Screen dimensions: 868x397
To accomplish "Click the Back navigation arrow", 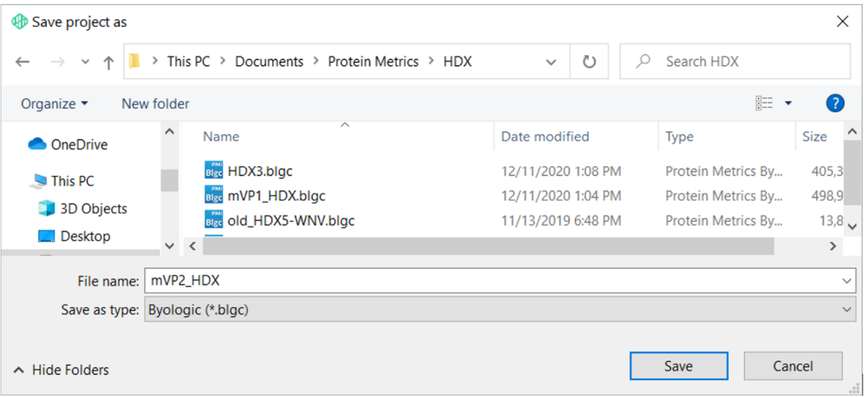I will click(22, 61).
